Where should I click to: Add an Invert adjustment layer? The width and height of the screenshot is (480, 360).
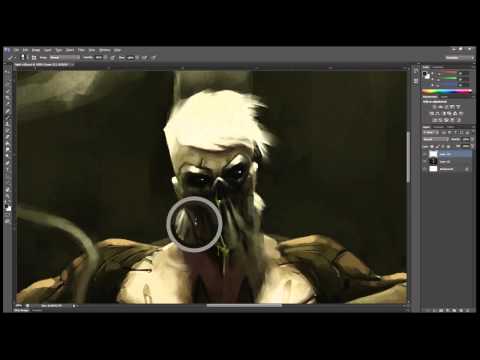click(435, 120)
